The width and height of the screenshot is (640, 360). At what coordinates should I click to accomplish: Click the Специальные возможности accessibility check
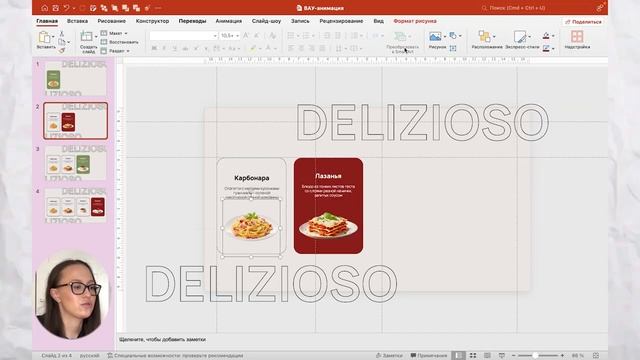[176, 356]
